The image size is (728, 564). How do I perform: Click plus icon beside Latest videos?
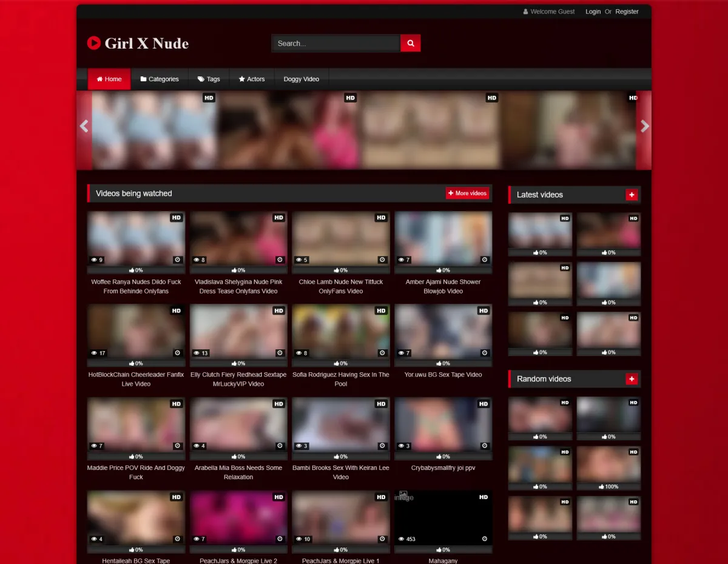coord(632,195)
